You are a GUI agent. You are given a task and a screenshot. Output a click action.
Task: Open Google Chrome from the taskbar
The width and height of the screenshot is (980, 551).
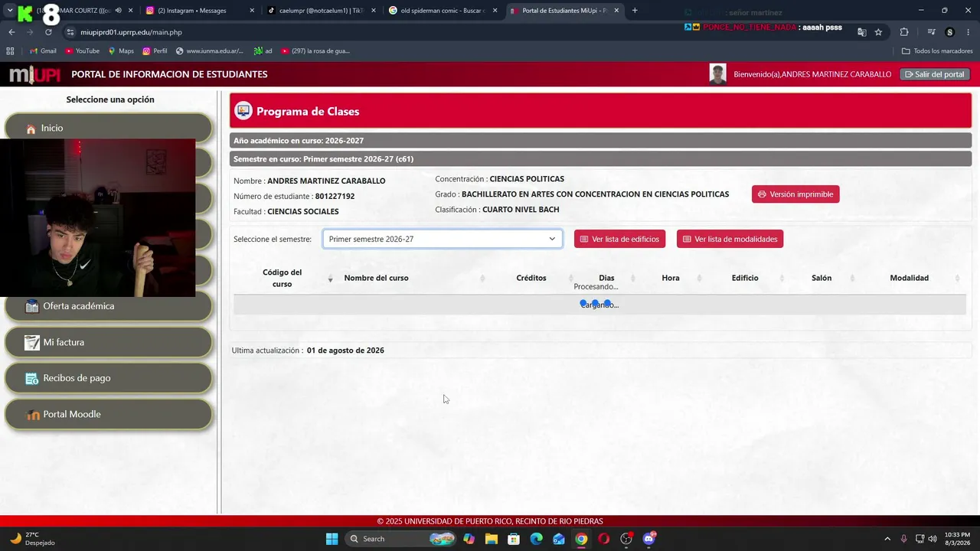pos(582,539)
